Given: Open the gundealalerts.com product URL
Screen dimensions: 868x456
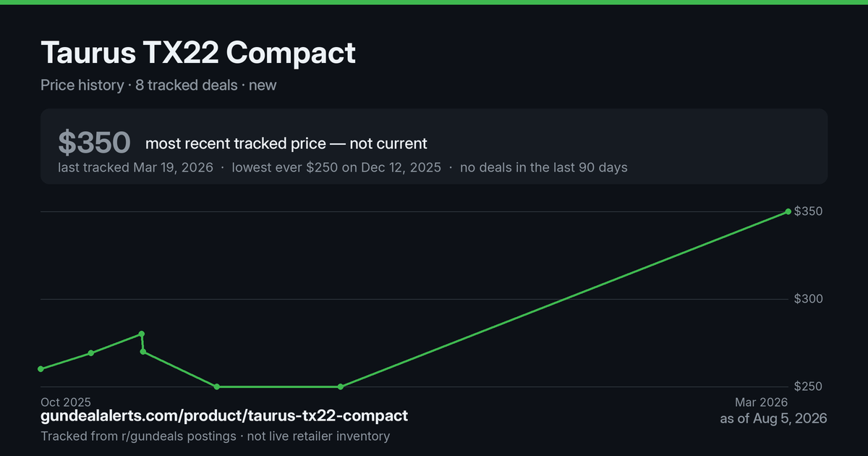Looking at the screenshot, I should [224, 416].
